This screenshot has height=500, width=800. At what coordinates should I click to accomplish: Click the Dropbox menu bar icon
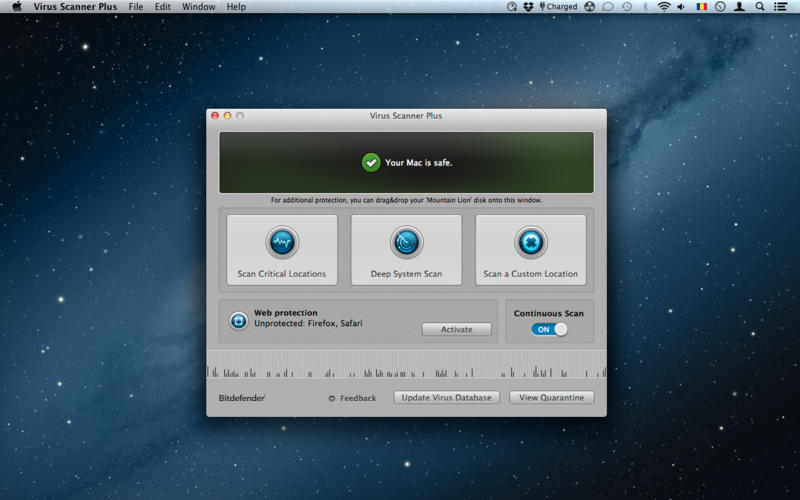528,7
